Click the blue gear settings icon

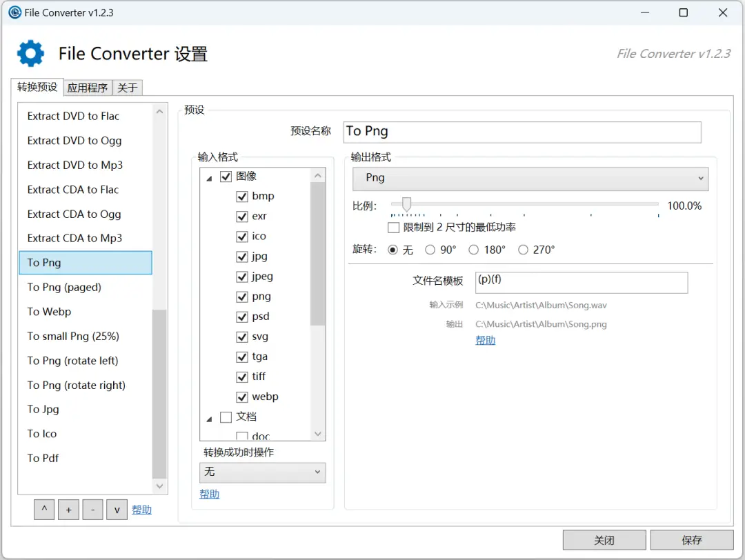pyautogui.click(x=30, y=53)
